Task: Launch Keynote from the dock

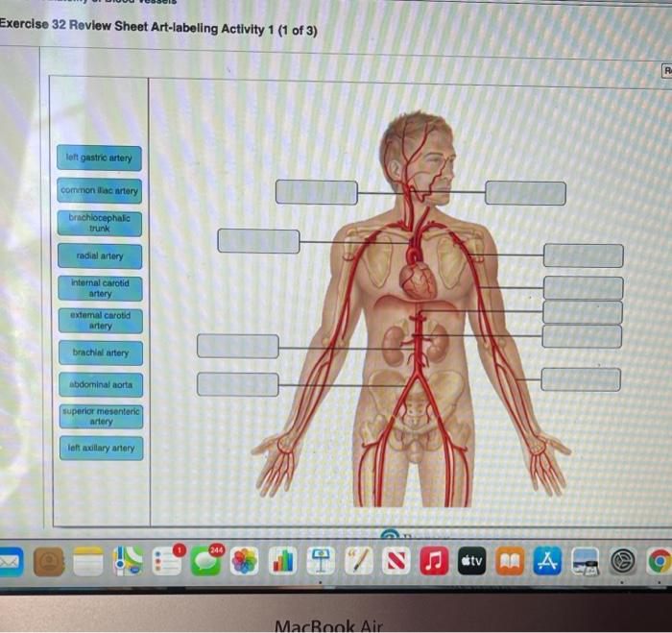Action: pyautogui.click(x=321, y=561)
